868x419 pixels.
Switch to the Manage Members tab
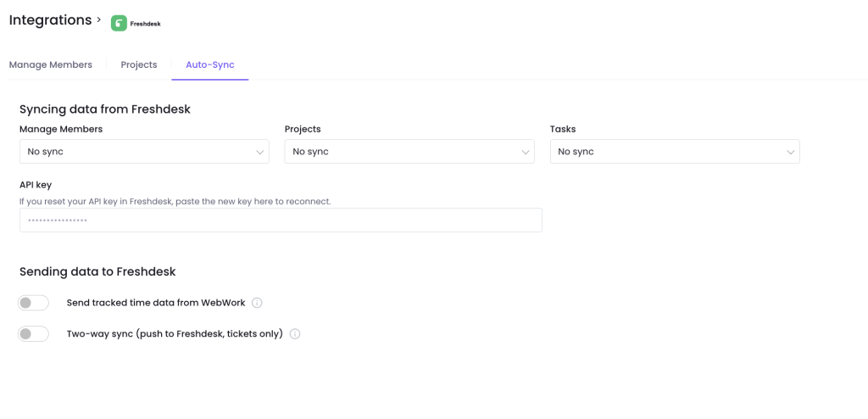click(x=51, y=64)
